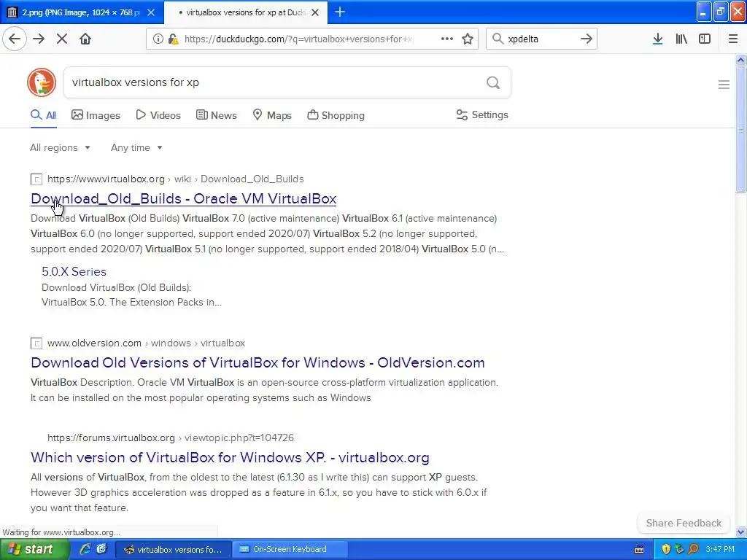Viewport: 747px width, 560px height.
Task: Switch to Maps results
Action: coord(272,115)
